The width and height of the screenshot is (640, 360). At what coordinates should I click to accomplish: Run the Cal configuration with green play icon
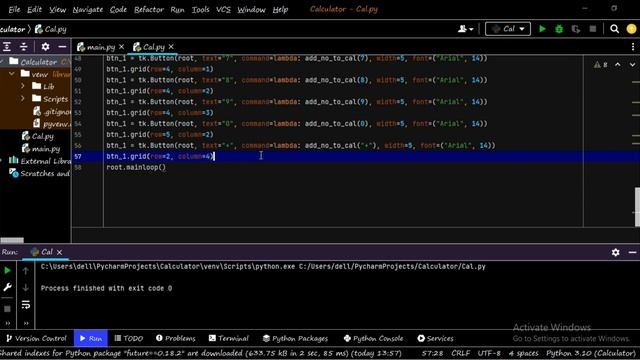[542, 29]
